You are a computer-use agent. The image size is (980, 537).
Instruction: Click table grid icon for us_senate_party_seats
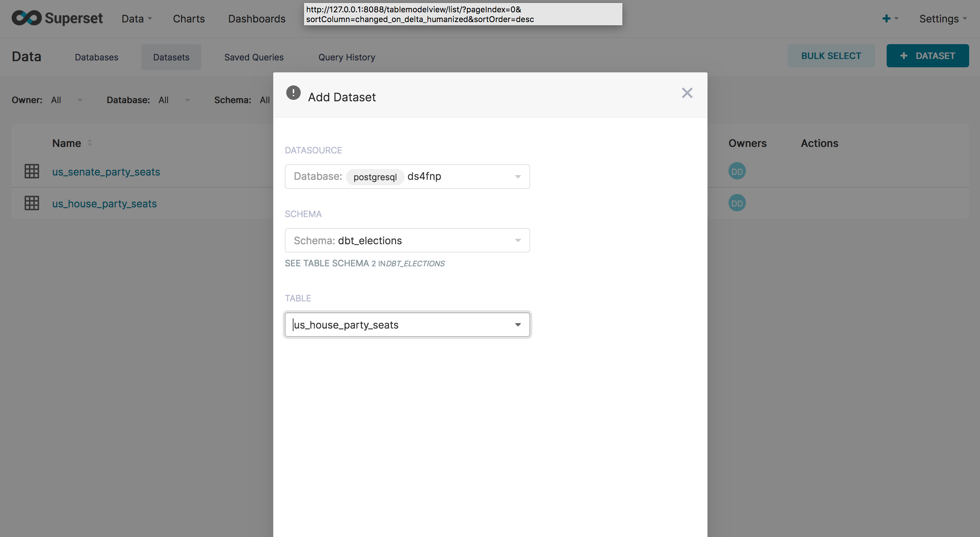point(31,171)
